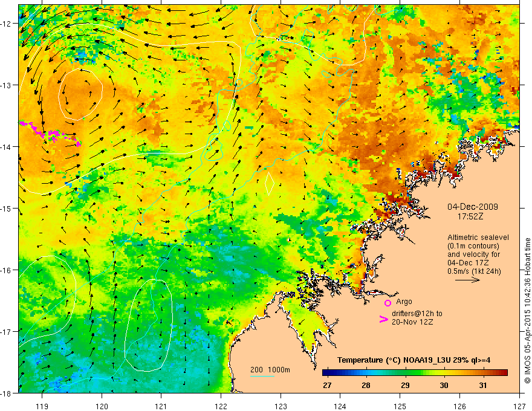The width and height of the screenshot is (532, 411).
Task: Click latitude axis label -14
Action: point(7,147)
